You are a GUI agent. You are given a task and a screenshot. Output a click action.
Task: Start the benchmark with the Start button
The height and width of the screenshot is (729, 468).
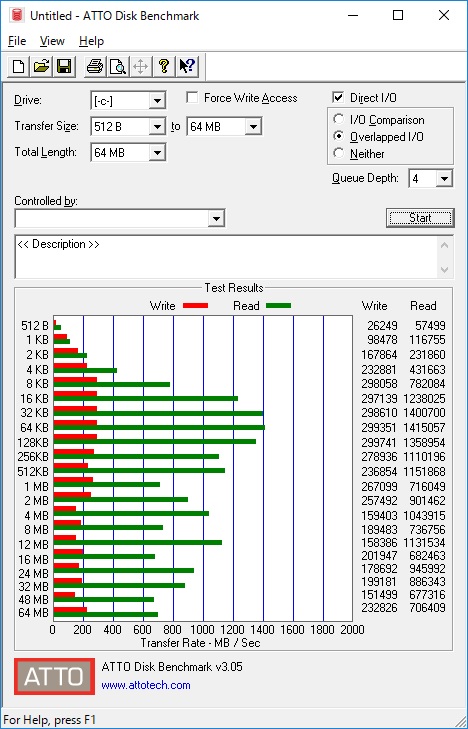(x=420, y=218)
